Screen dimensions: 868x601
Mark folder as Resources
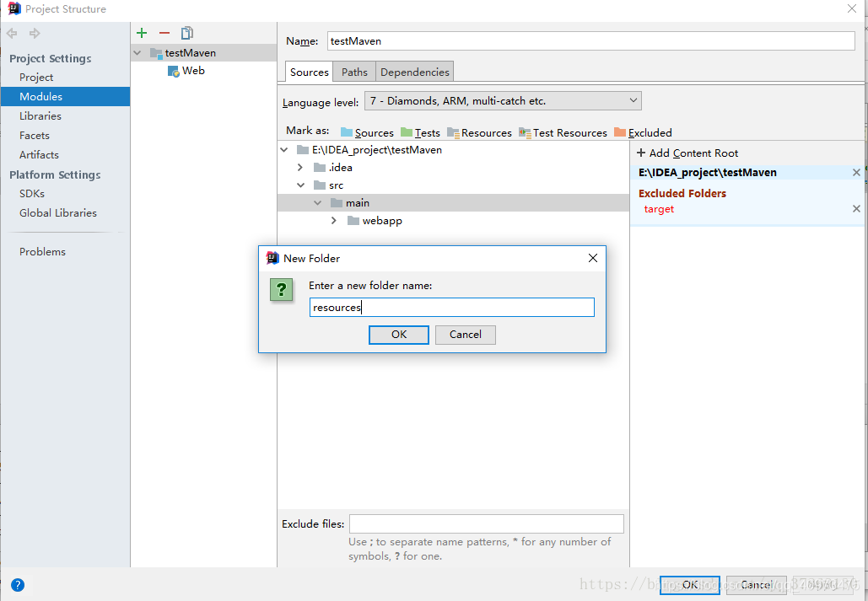(x=479, y=133)
